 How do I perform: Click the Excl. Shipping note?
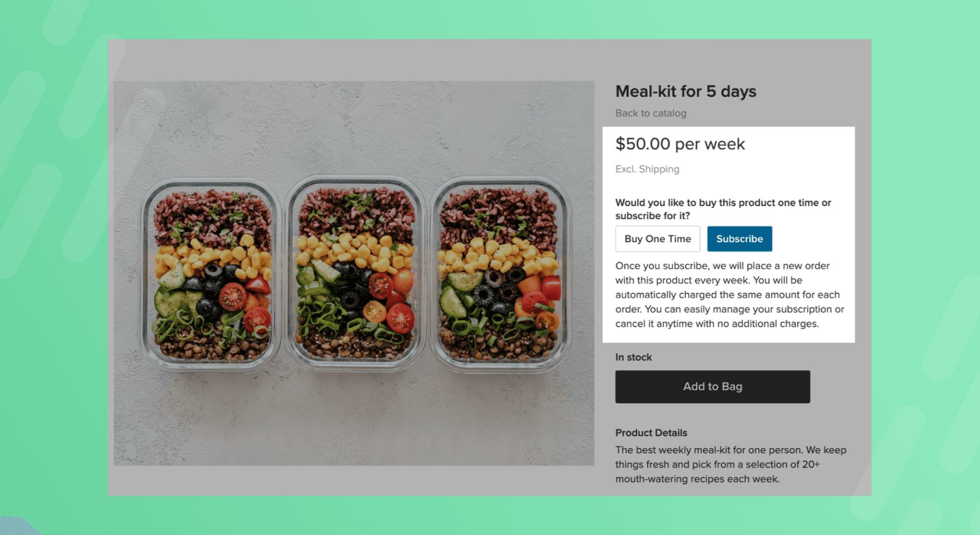(647, 169)
